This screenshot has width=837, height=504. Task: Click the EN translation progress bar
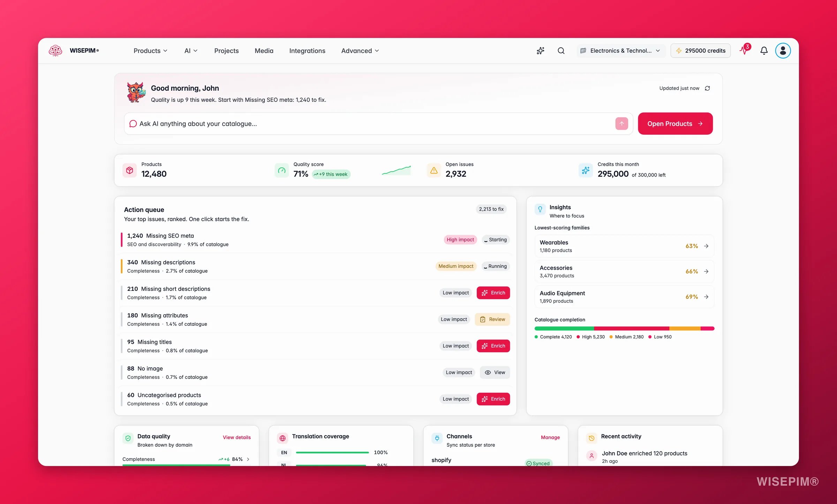click(332, 452)
